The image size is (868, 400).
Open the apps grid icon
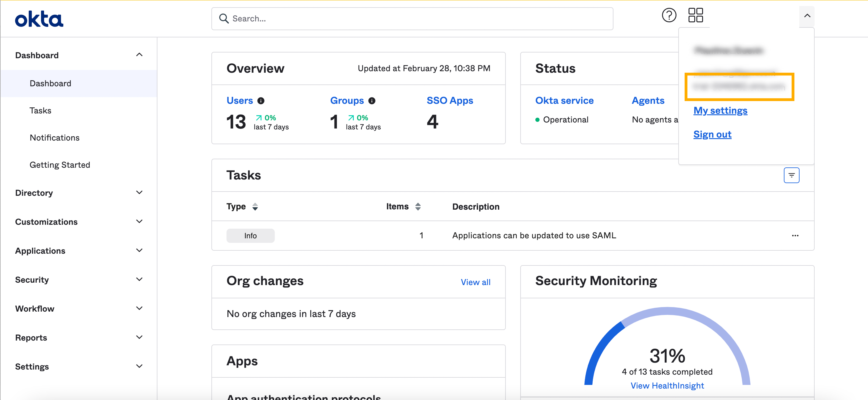click(695, 15)
